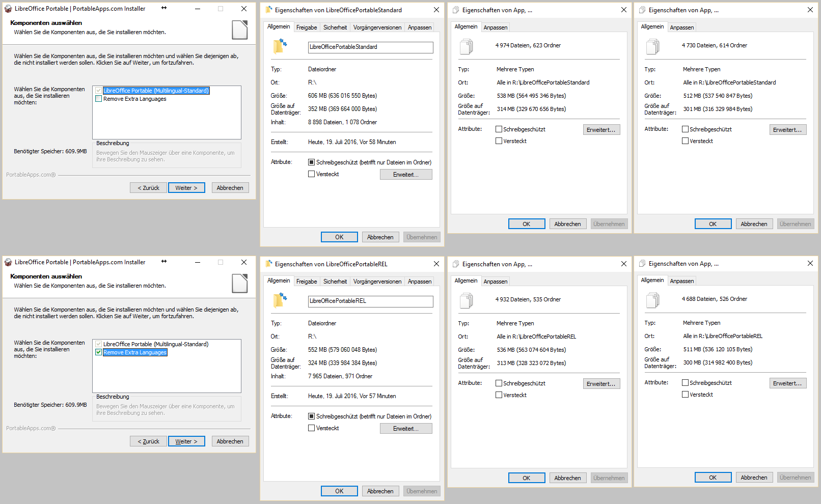The width and height of the screenshot is (821, 504).
Task: Click created text Heute, 19. Juli 2016, Vor 58 Minuten
Action: 352,142
